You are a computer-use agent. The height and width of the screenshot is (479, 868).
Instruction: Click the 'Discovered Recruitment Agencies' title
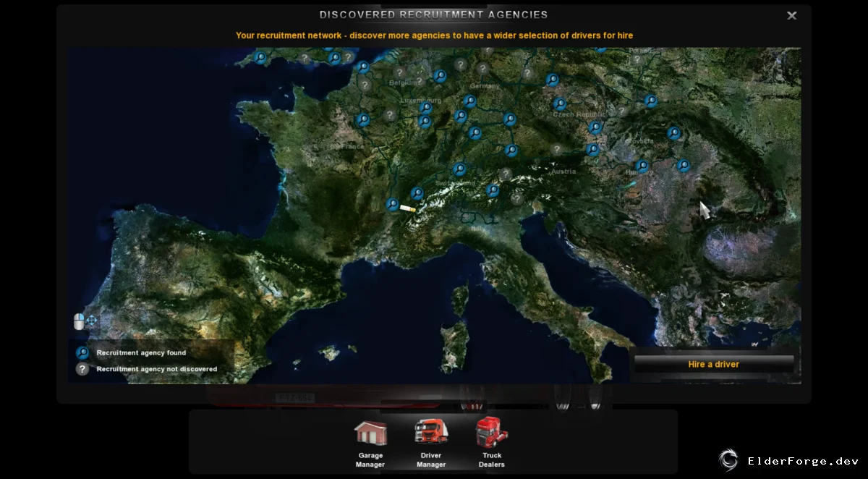coord(433,14)
